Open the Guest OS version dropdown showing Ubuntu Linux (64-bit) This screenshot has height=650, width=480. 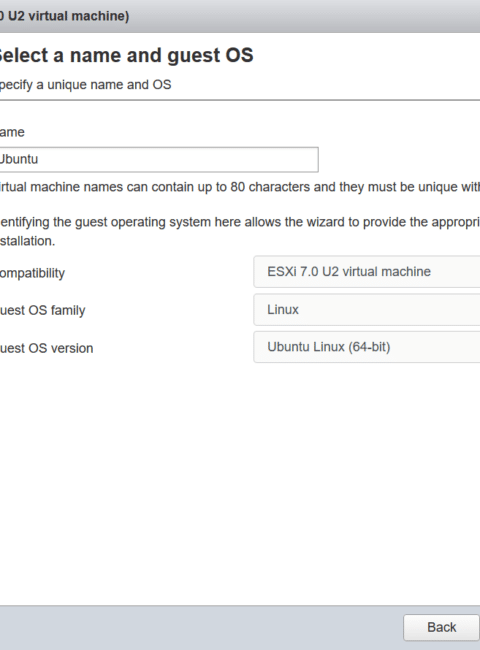pos(367,347)
